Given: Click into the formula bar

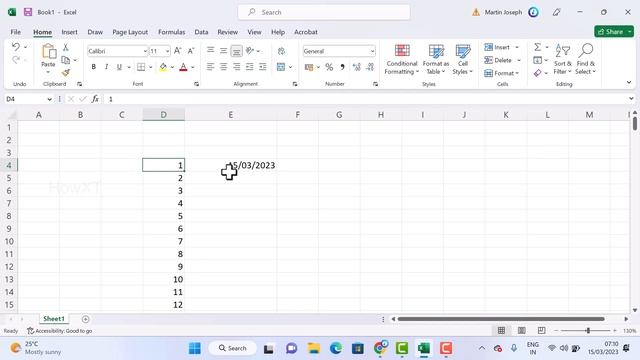Looking at the screenshot, I should coord(367,99).
